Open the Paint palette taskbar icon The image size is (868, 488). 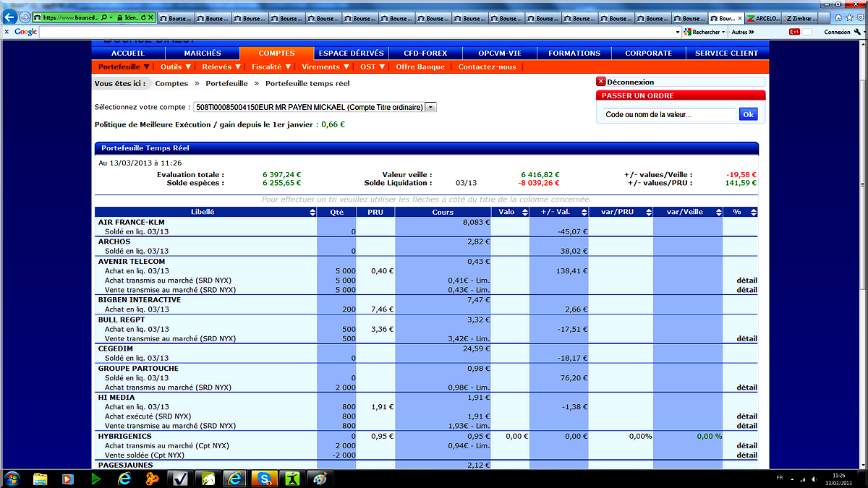pos(319,479)
